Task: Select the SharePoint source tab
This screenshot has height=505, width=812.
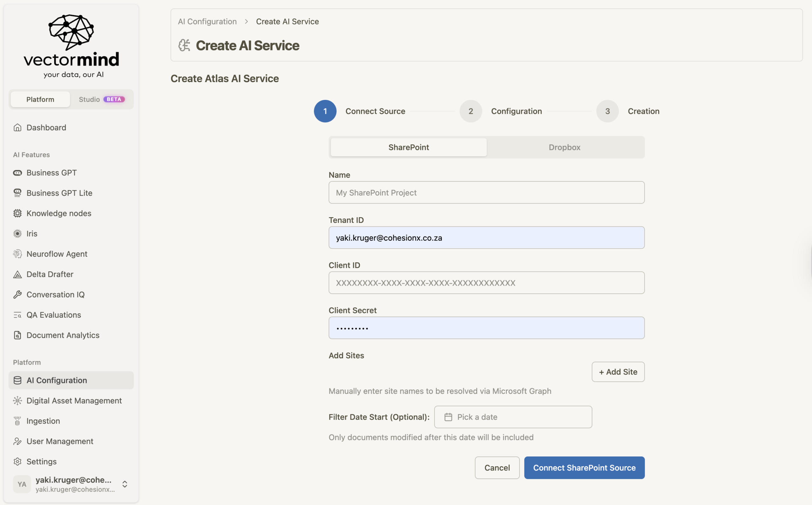Action: tap(409, 147)
